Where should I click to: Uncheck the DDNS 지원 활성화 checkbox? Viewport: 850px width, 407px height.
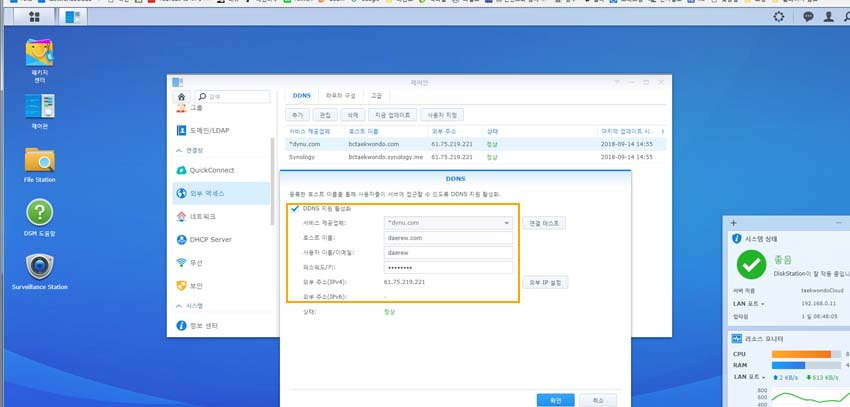294,208
